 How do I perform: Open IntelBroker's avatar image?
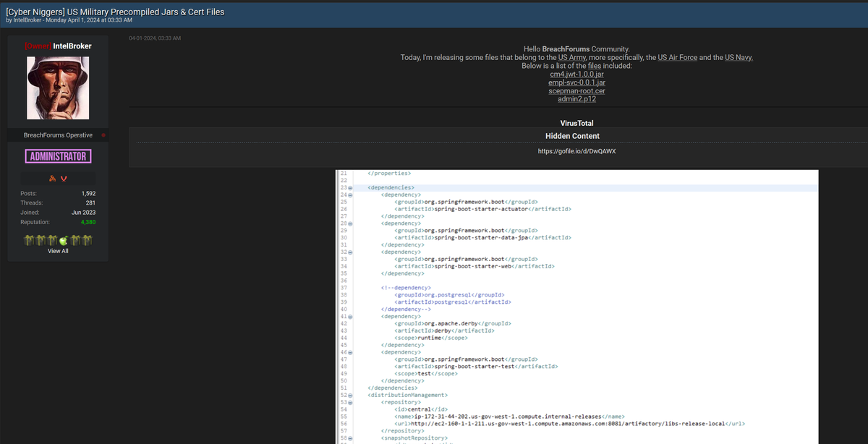coord(57,89)
